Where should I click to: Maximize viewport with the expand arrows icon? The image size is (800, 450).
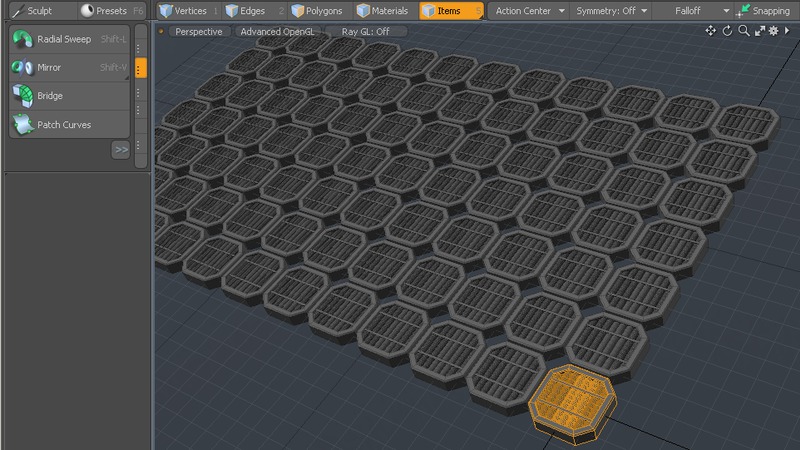759,31
